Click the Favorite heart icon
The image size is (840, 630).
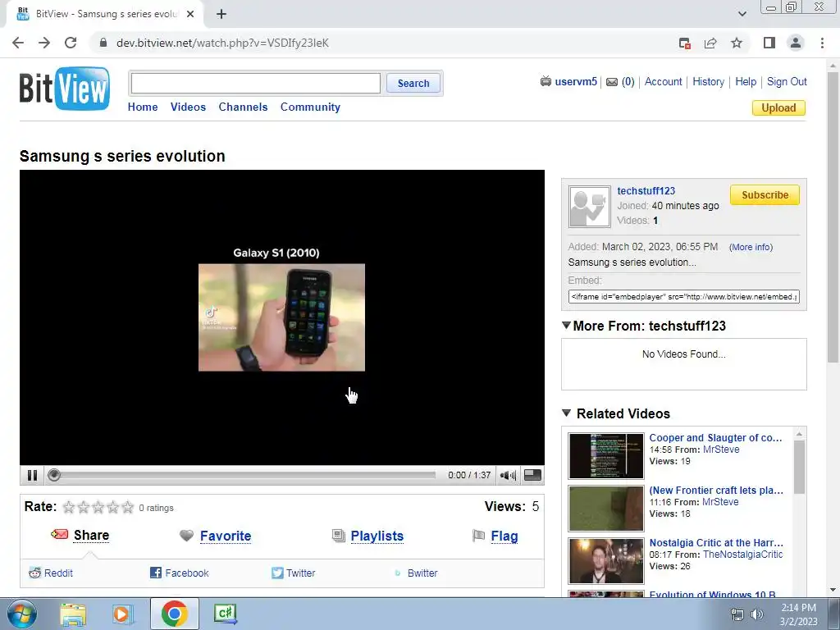[x=186, y=536]
